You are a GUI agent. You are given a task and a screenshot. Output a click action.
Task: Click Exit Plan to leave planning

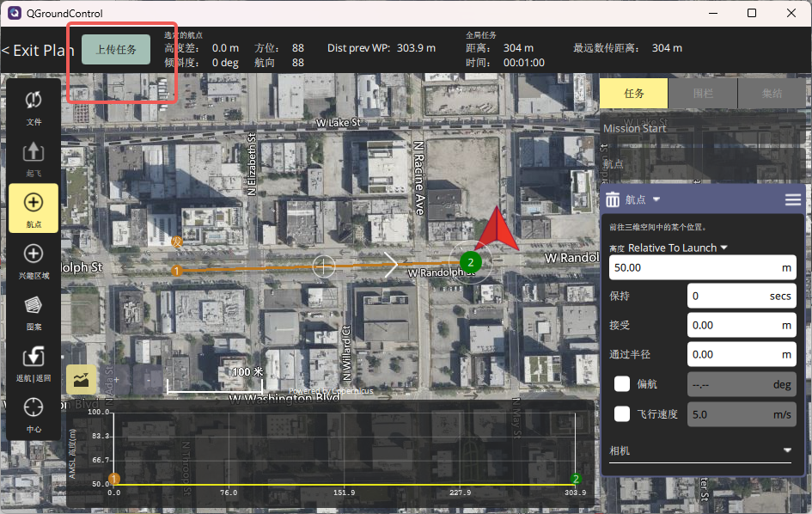[38, 50]
